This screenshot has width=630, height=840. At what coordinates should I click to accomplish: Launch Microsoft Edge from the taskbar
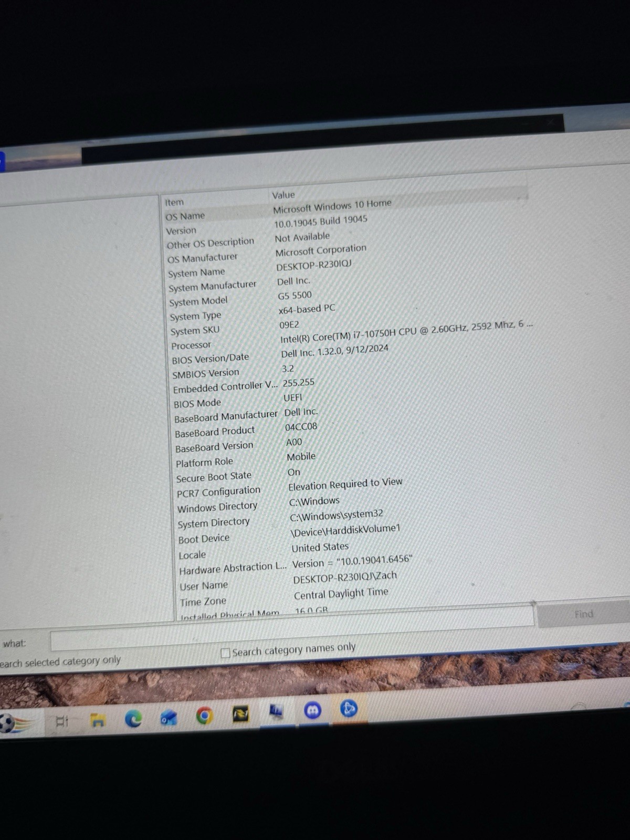coord(133,718)
